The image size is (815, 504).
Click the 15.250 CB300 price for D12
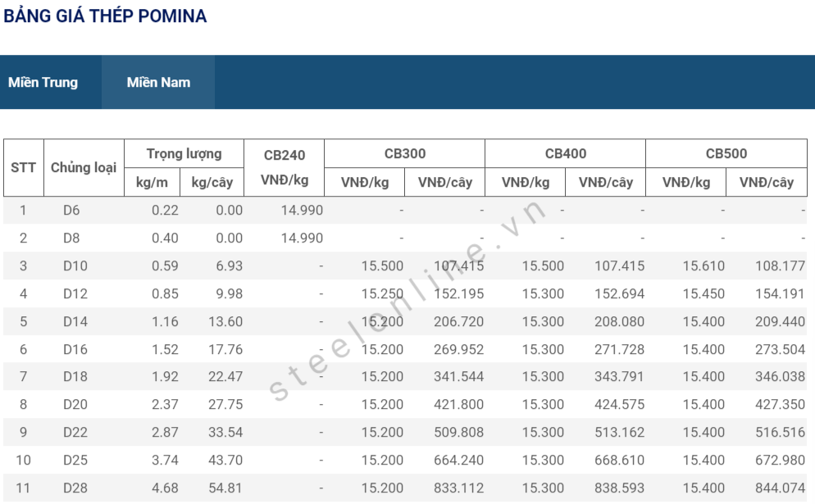(x=382, y=293)
